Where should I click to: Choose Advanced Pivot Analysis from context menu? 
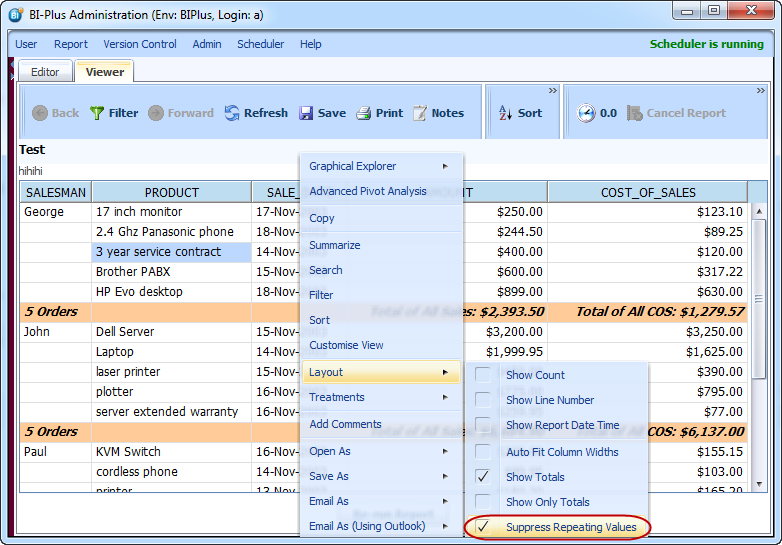[x=368, y=191]
